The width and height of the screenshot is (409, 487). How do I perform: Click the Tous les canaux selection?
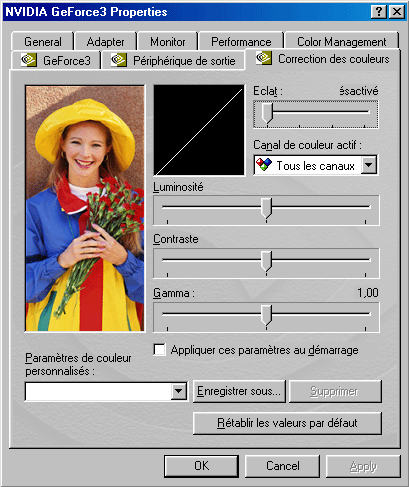[315, 165]
